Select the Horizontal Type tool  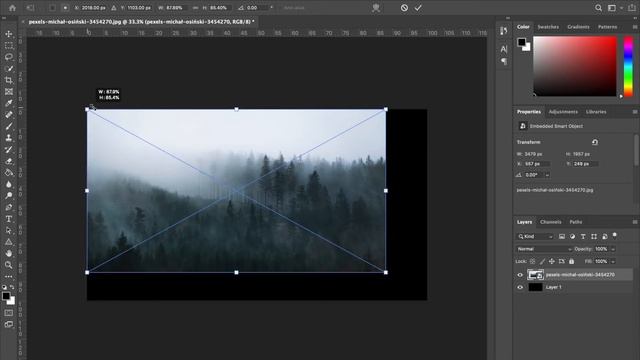(x=9, y=219)
